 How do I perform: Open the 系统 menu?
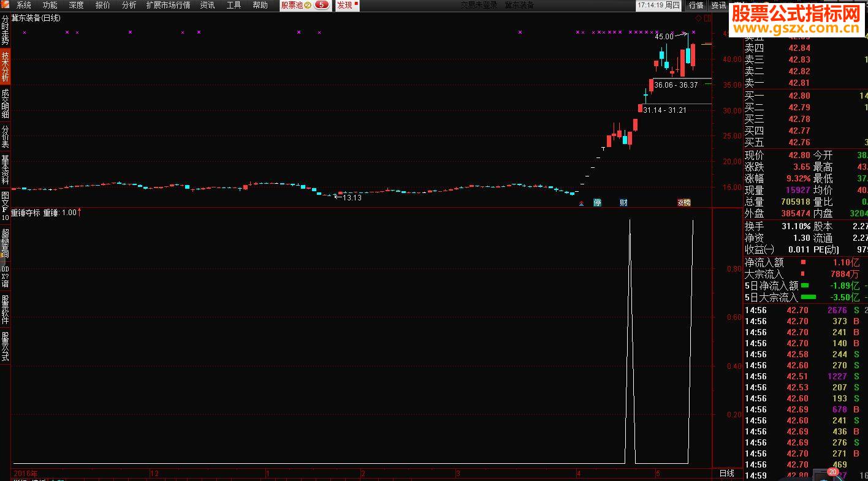point(24,5)
